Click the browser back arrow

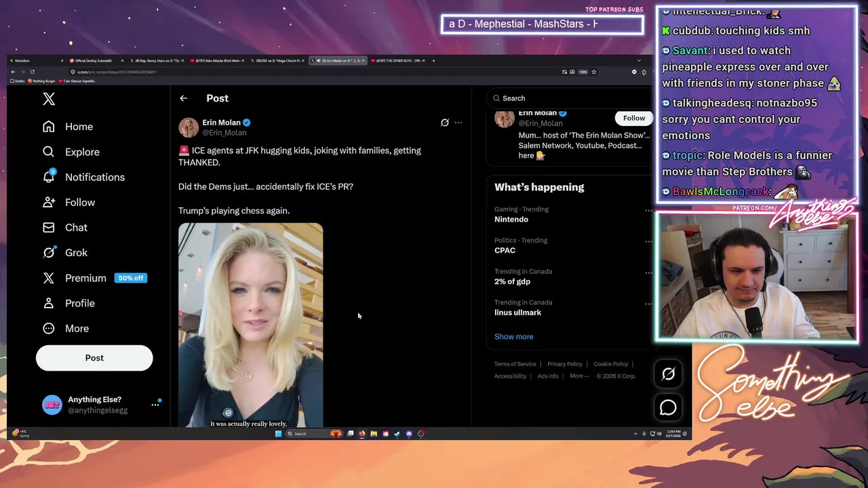pyautogui.click(x=13, y=72)
